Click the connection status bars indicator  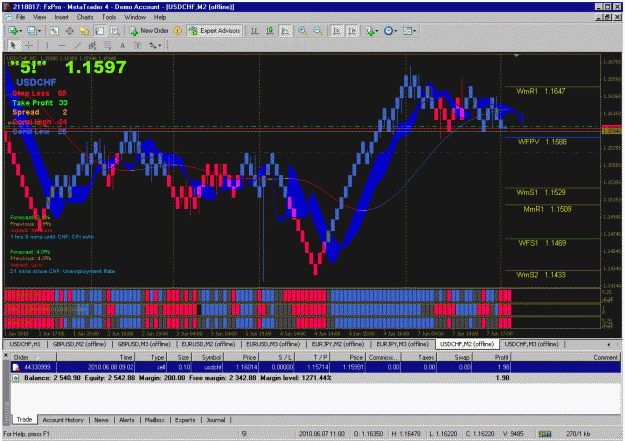[545, 434]
